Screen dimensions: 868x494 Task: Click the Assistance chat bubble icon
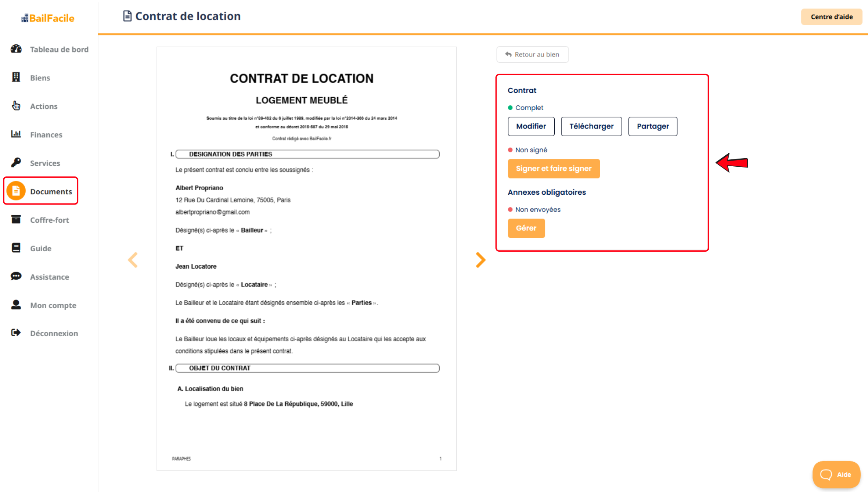(x=16, y=276)
